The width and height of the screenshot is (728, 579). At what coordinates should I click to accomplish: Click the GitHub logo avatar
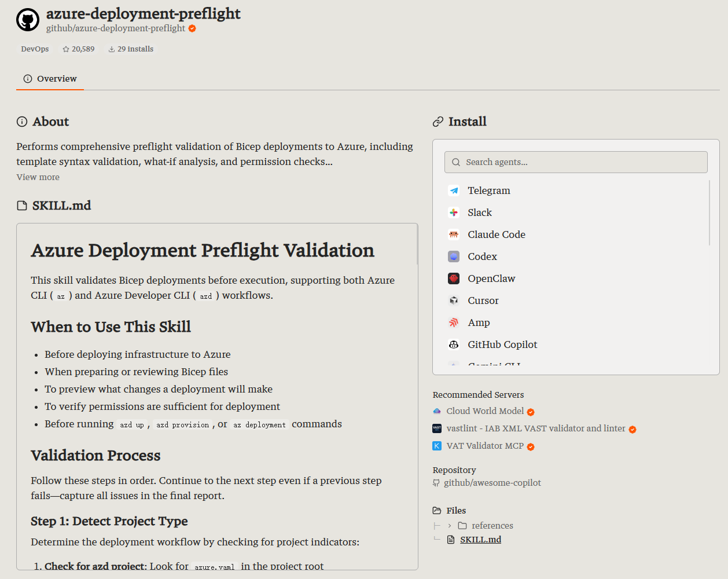click(28, 20)
